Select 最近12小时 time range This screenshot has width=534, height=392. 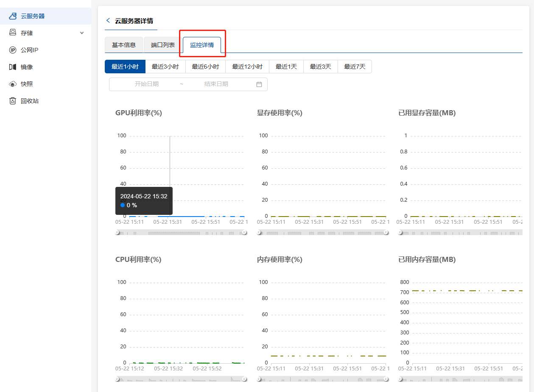pos(248,67)
